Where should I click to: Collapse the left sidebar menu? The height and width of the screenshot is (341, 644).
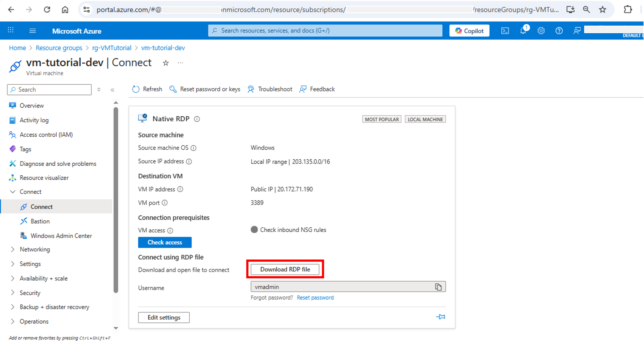point(112,90)
